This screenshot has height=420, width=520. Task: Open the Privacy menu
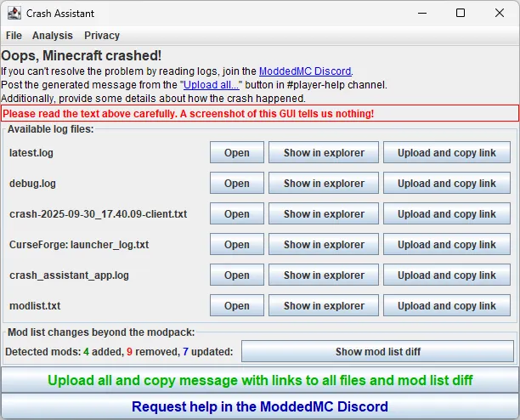tap(102, 36)
